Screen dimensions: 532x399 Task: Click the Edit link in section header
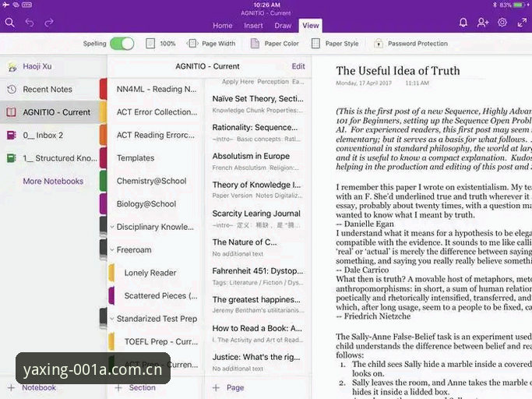click(x=298, y=66)
